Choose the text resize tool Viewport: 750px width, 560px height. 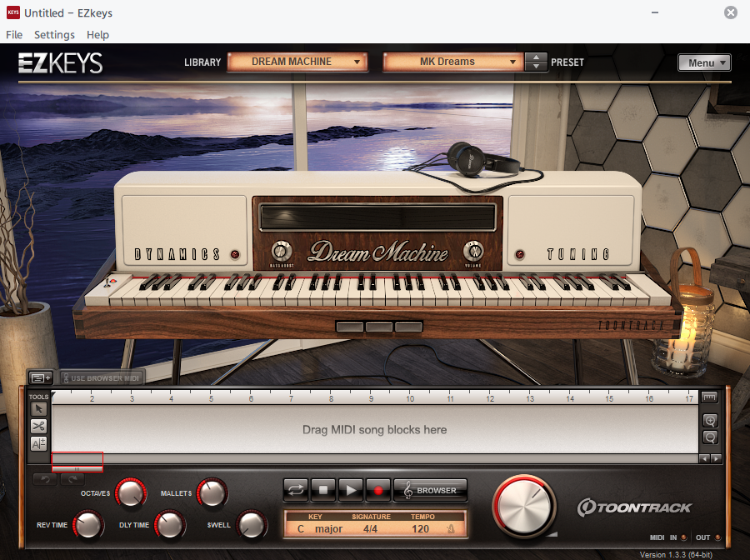click(x=39, y=444)
